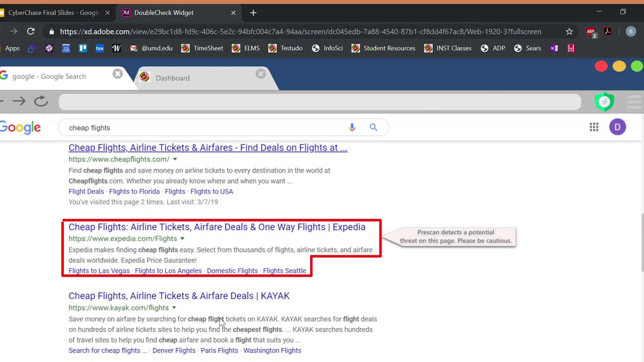This screenshot has height=362, width=644.
Task: Open the Cheapflights.com result title
Action: [x=208, y=148]
